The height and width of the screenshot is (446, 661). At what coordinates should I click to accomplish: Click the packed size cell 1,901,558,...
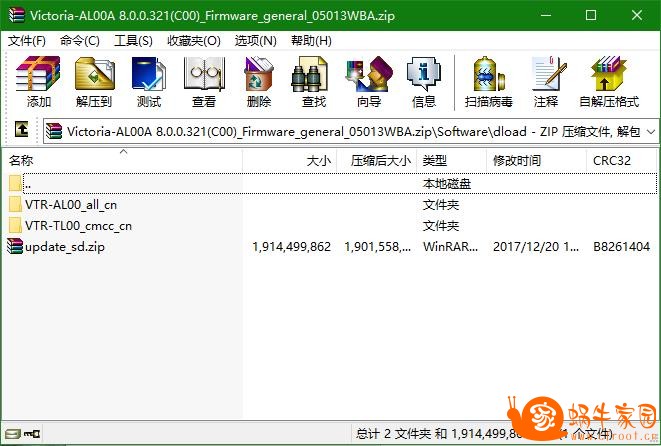click(377, 247)
